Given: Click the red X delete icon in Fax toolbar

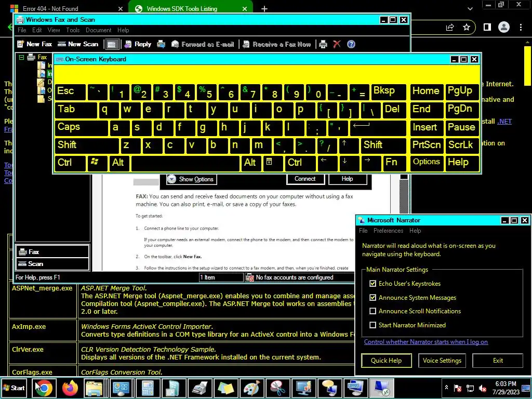Looking at the screenshot, I should coord(337,44).
